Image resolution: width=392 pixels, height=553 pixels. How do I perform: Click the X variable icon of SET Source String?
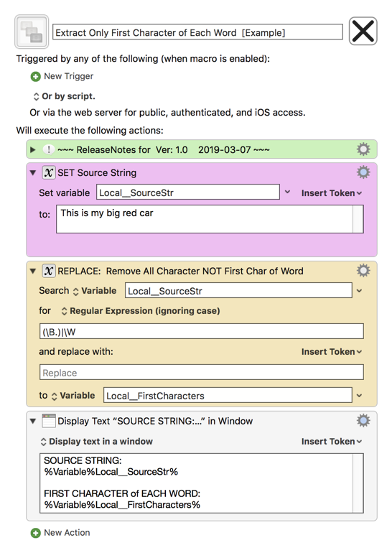pyautogui.click(x=49, y=172)
